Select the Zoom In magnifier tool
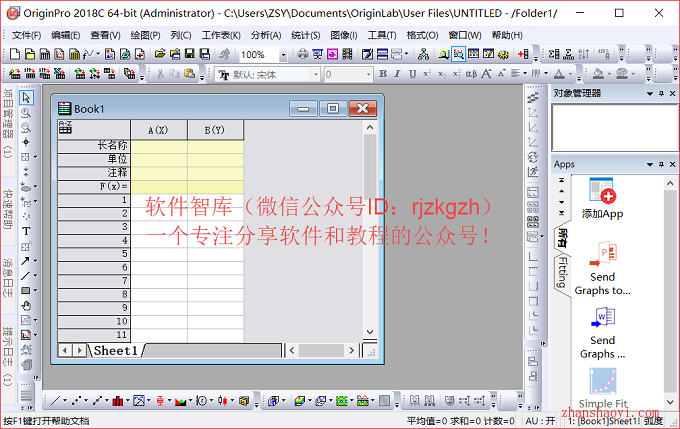The width and height of the screenshot is (680, 429). tap(26, 113)
